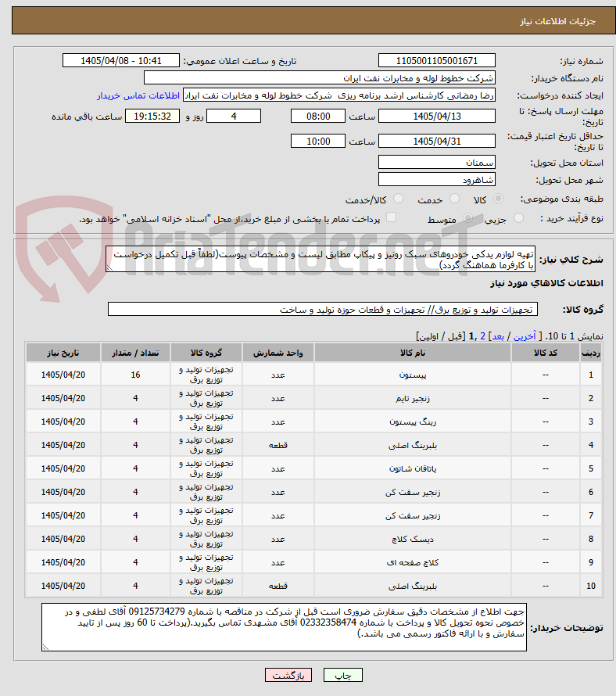
Task: Click the کد کالا column header
Action: pos(546,353)
